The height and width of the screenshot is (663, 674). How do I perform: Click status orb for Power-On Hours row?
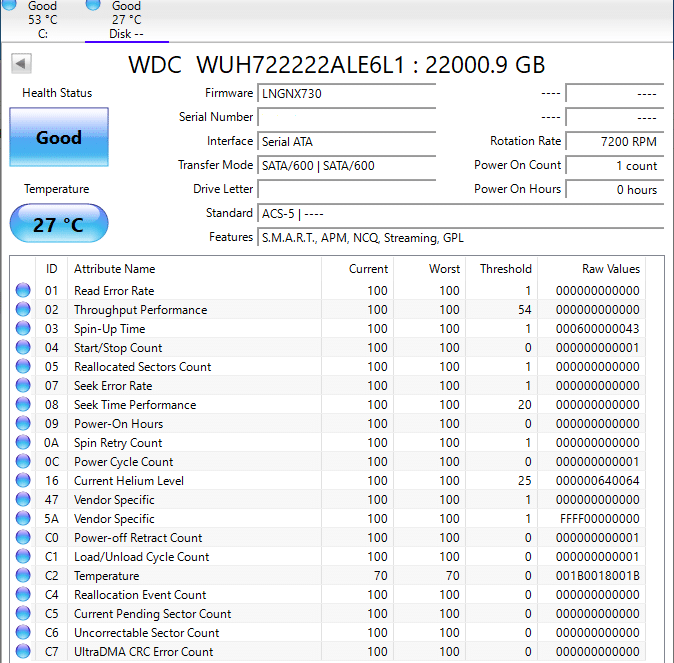23,423
